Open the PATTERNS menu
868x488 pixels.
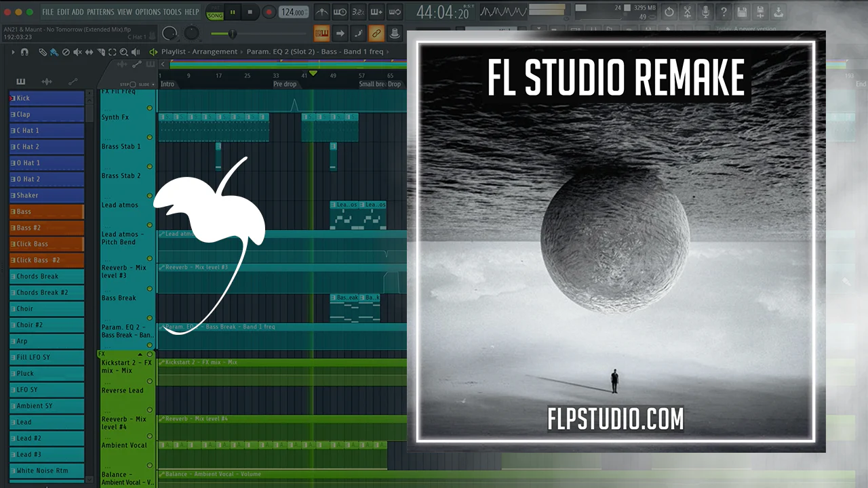point(100,12)
